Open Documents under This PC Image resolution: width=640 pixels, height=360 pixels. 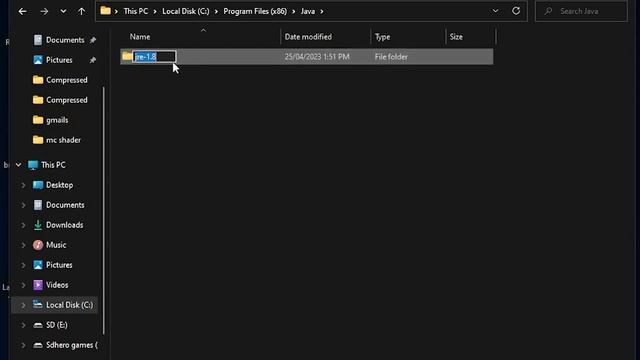[65, 205]
